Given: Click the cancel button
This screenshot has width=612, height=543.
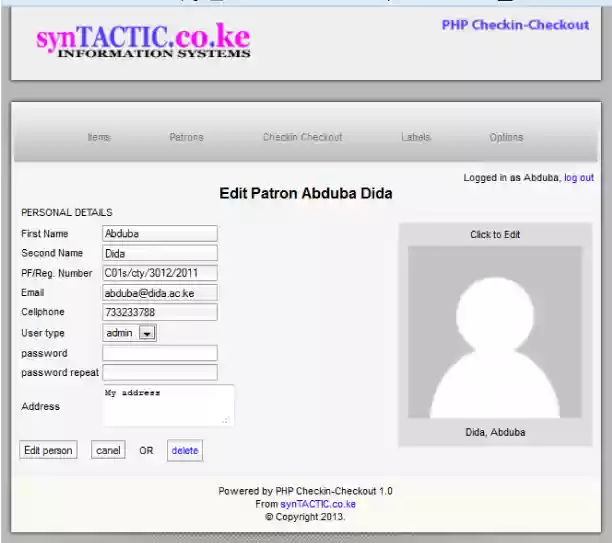Looking at the screenshot, I should (108, 450).
